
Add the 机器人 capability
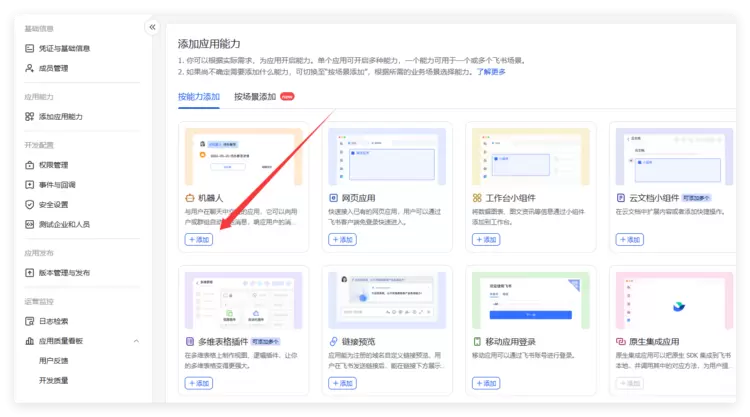[199, 240]
